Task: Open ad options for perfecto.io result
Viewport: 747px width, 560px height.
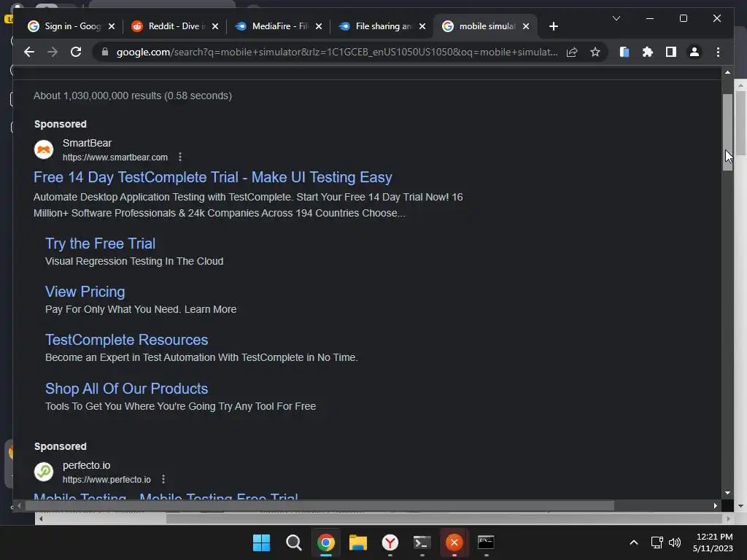Action: pyautogui.click(x=163, y=479)
